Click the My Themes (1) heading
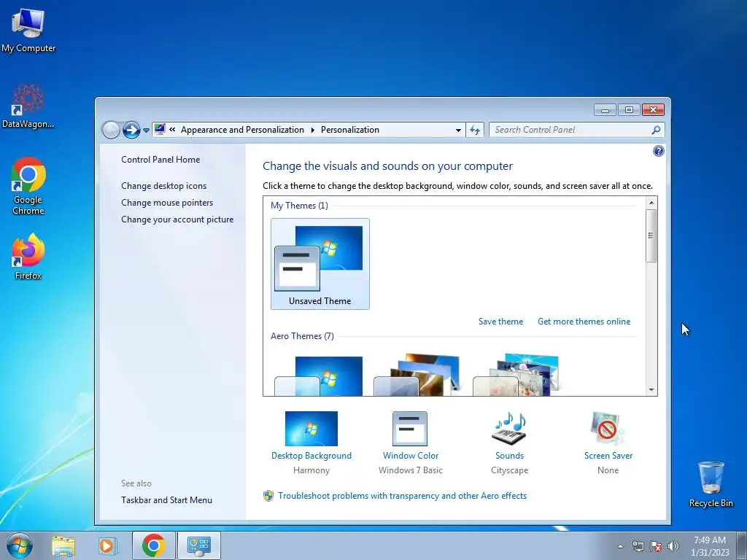Image resolution: width=747 pixels, height=560 pixels. pos(299,206)
